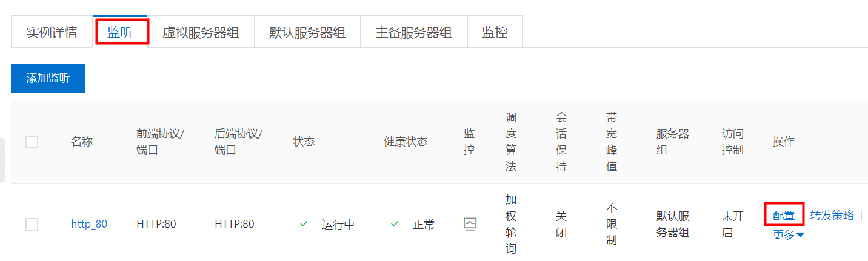The image size is (868, 261).
Task: Click the 添加监听 button
Action: 48,78
